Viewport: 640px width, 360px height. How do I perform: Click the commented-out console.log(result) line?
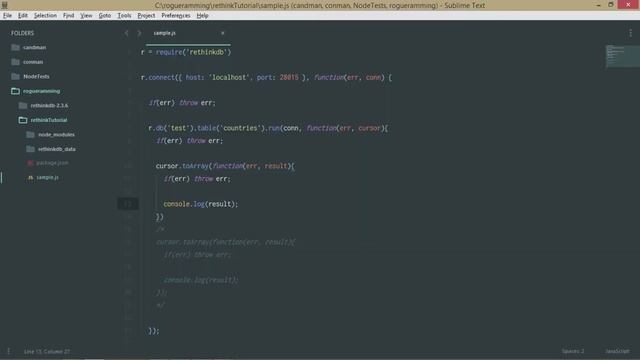200,280
